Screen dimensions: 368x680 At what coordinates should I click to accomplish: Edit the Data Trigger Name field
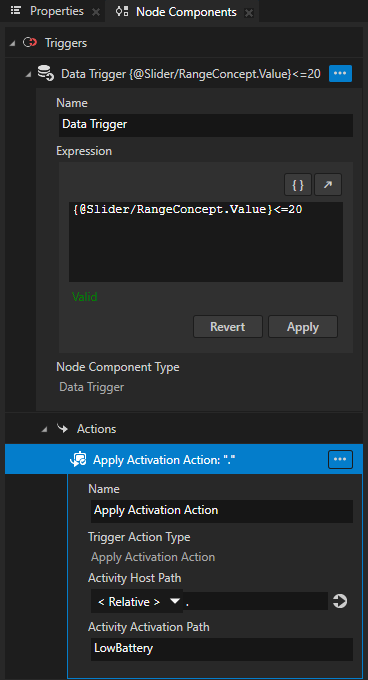(x=205, y=125)
